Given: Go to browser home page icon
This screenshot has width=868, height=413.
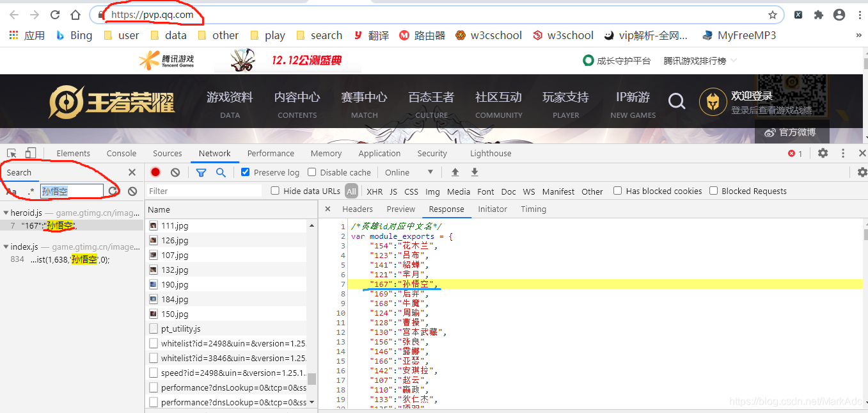Looking at the screenshot, I should click(x=75, y=15).
